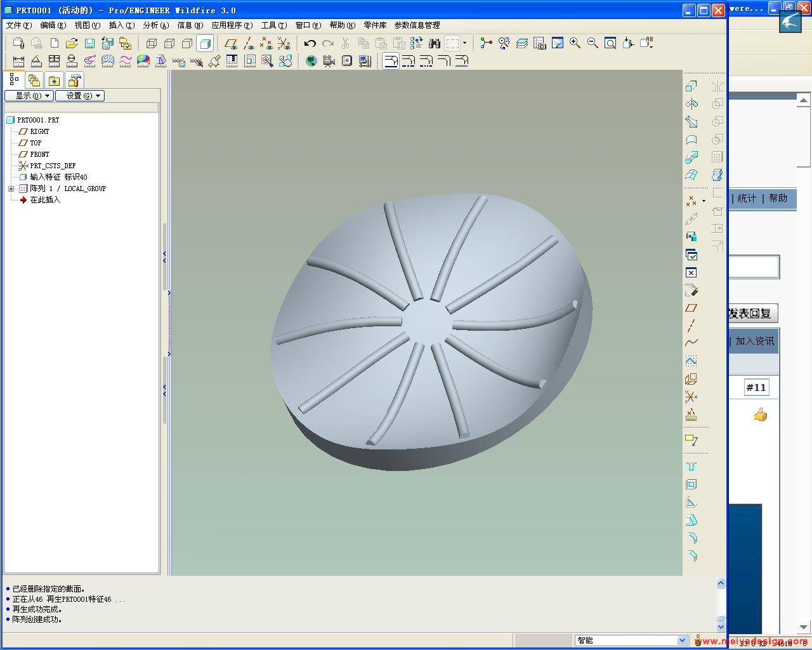Image resolution: width=812 pixels, height=650 pixels.
Task: Open the 视图 menu
Action: (87, 25)
